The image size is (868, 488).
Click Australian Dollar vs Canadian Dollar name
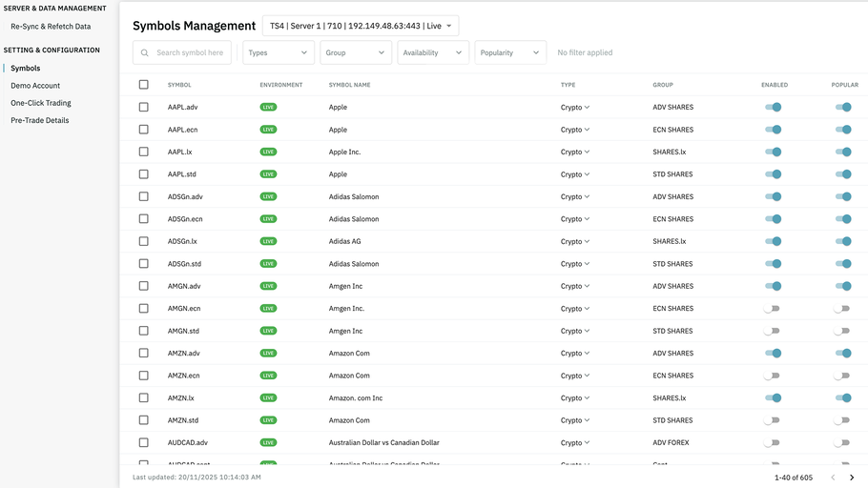tap(383, 442)
